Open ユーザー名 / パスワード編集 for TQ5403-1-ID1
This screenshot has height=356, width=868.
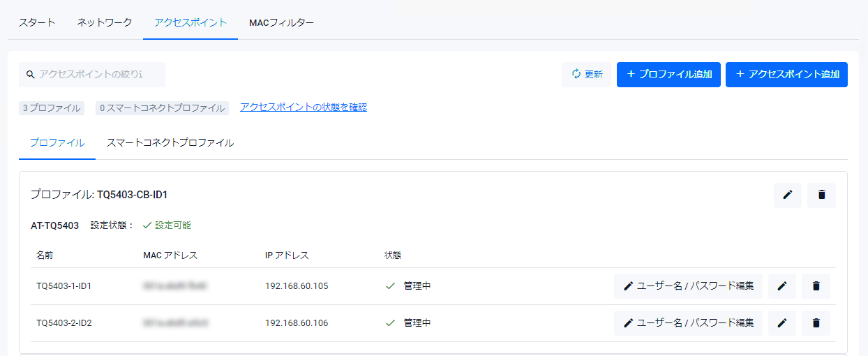click(x=688, y=286)
